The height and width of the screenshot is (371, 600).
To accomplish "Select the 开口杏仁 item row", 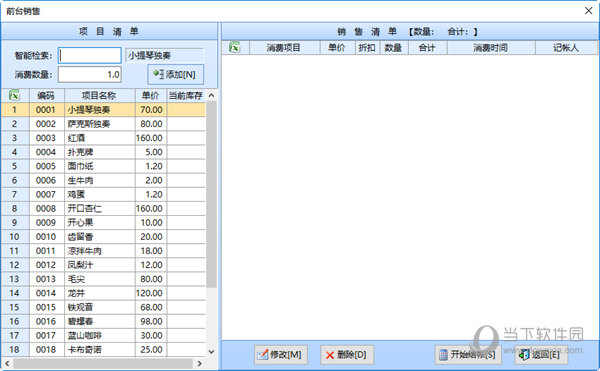I will click(103, 208).
